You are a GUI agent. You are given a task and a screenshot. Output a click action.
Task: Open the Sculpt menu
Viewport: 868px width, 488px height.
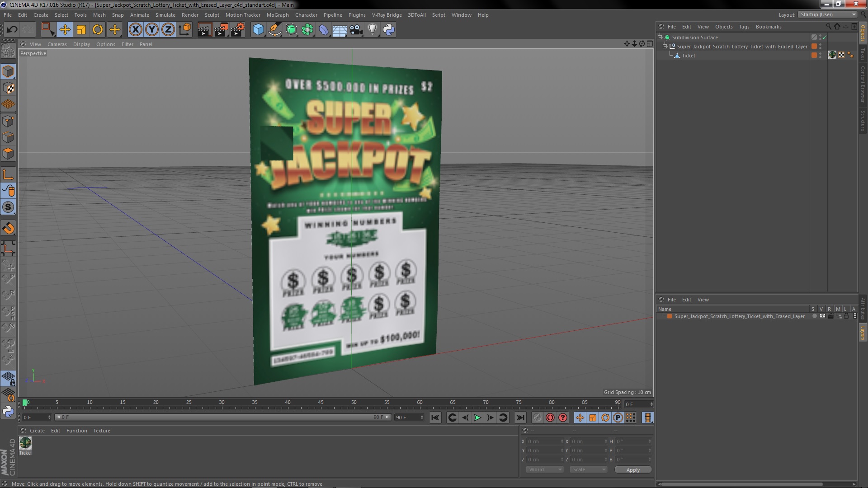click(212, 15)
